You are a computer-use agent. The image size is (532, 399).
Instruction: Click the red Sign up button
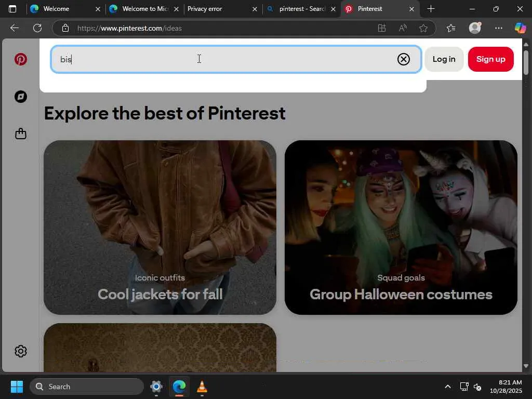(490, 59)
